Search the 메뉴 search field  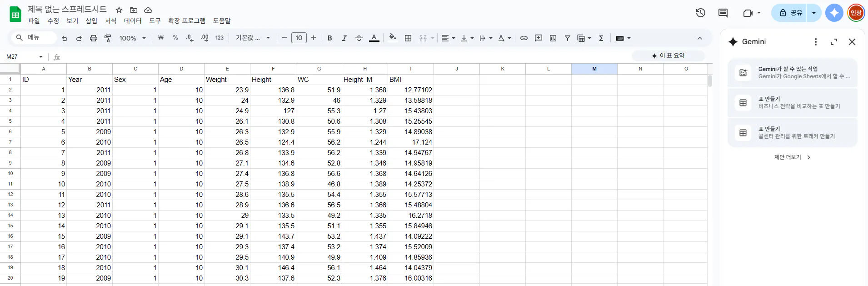coord(35,38)
